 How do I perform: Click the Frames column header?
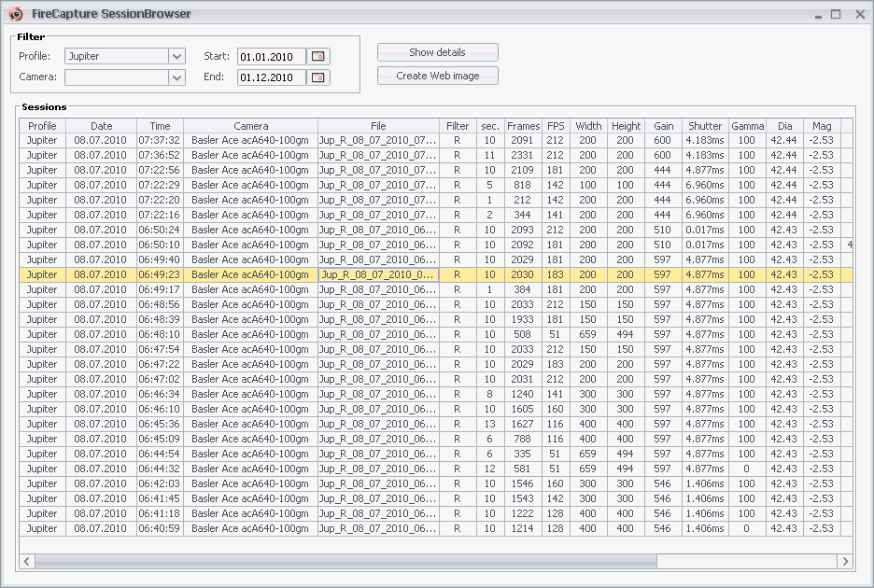coord(523,126)
